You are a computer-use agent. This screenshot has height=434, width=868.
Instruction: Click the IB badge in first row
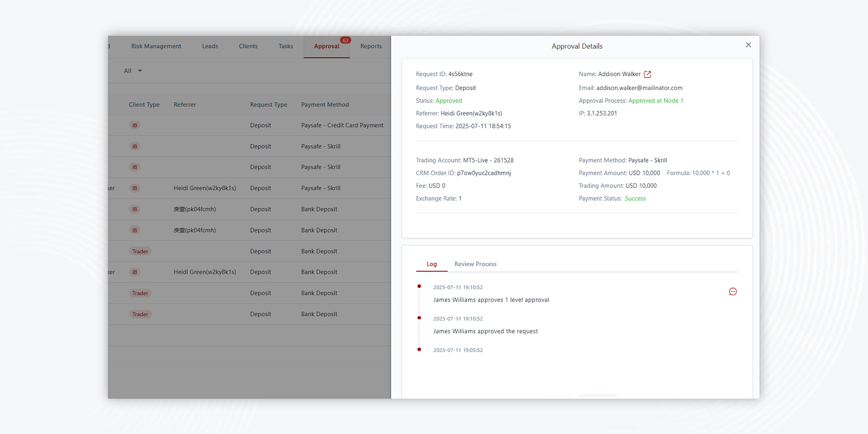point(135,126)
